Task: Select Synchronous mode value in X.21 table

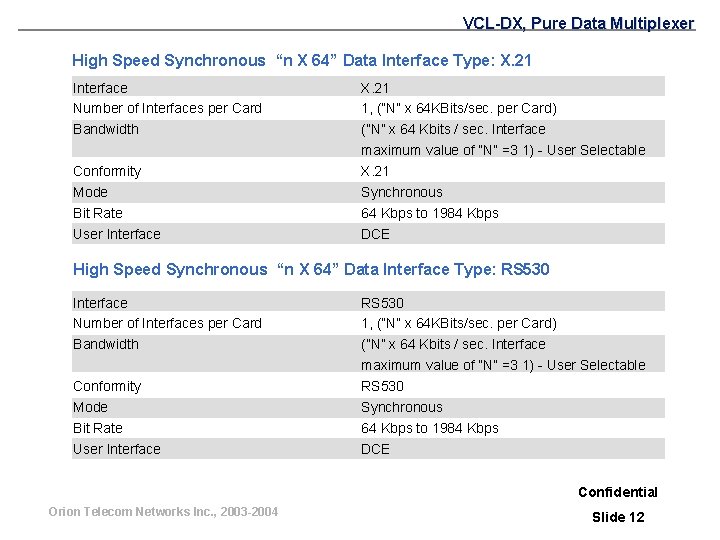Action: tap(402, 192)
